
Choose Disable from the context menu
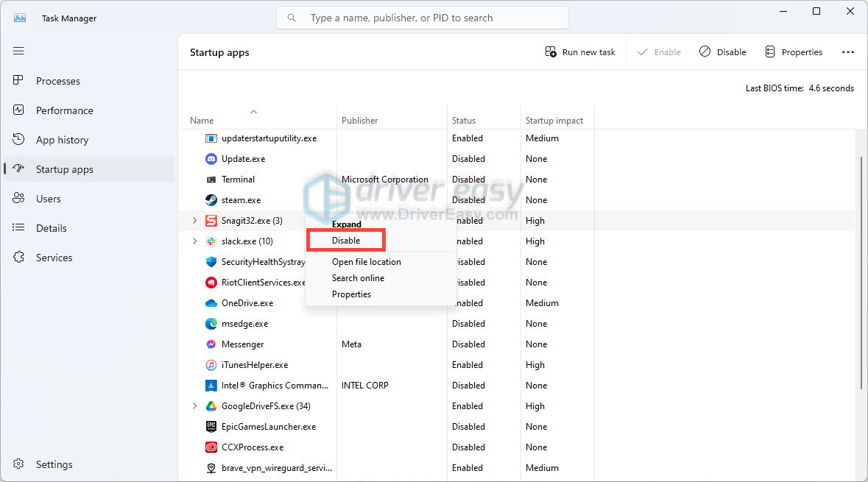click(346, 241)
